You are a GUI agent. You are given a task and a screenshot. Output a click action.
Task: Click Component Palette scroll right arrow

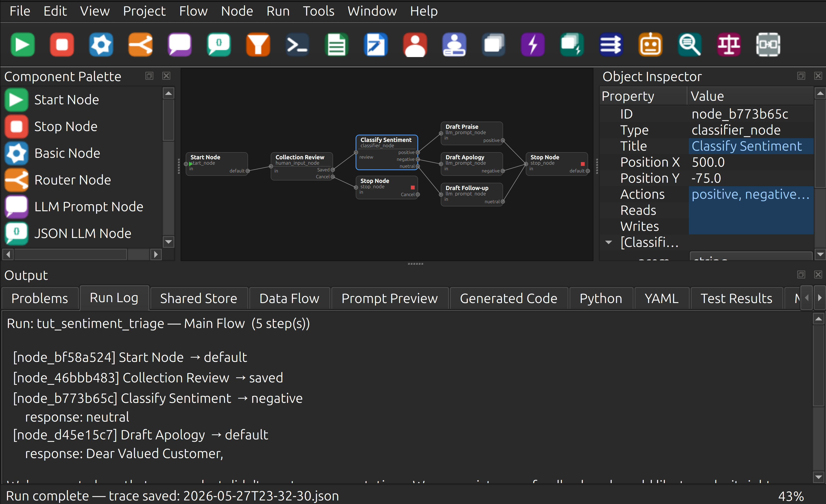click(x=156, y=255)
